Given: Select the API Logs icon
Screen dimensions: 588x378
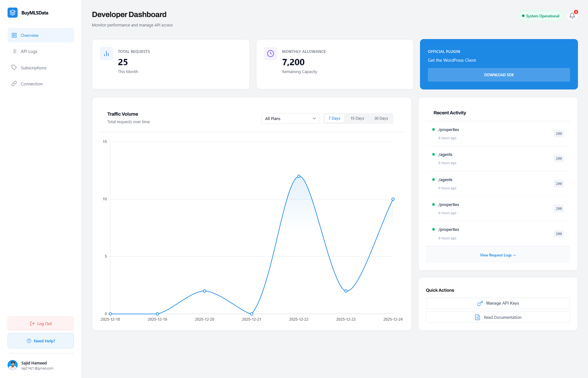Looking at the screenshot, I should coord(14,51).
